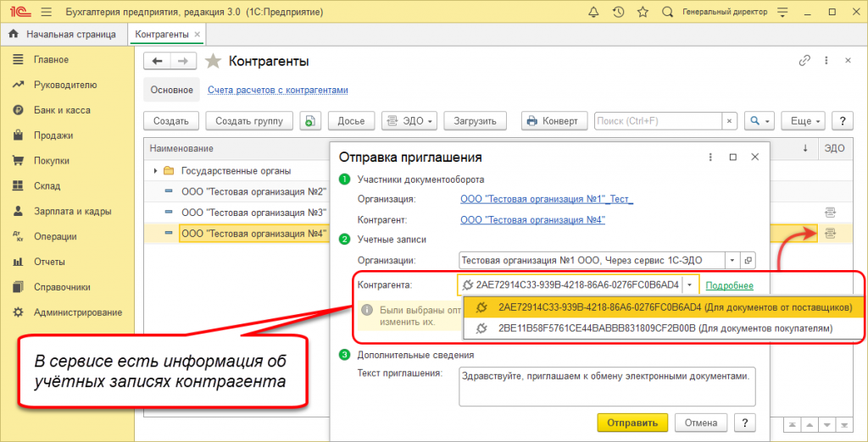
Task: Open notifications bell icon
Action: (594, 12)
